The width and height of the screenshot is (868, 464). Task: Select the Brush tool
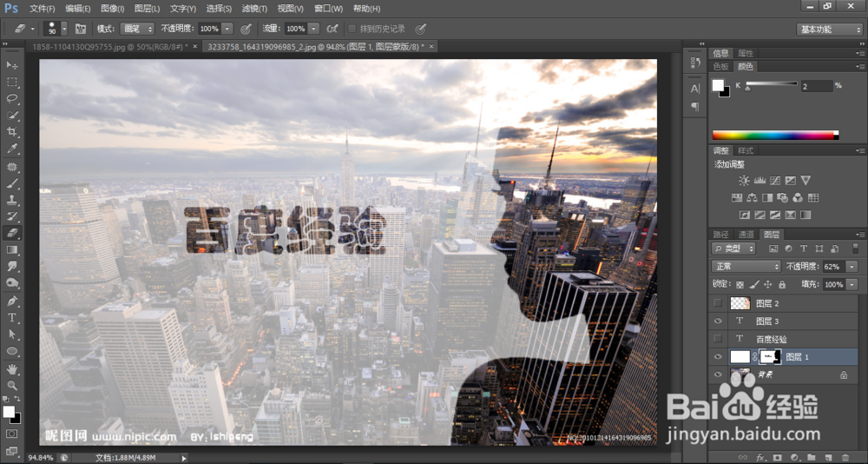[12, 183]
